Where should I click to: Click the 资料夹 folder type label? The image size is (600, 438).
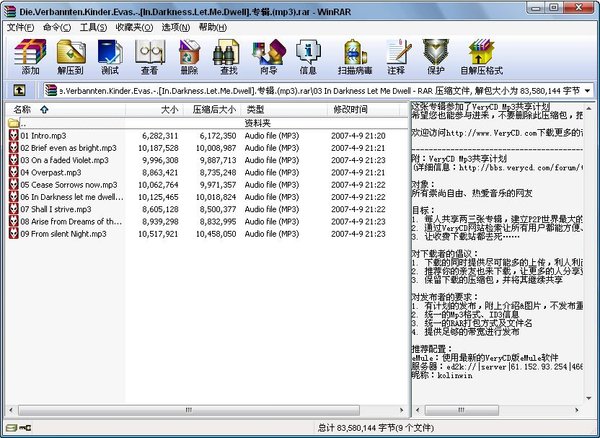(258, 123)
